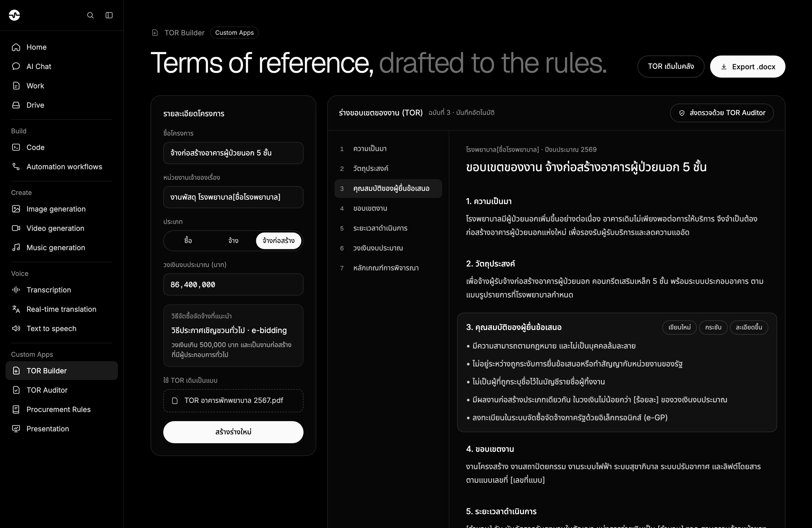Viewport: 812px width, 528px height.
Task: Click the Home house icon
Action: (x=16, y=47)
